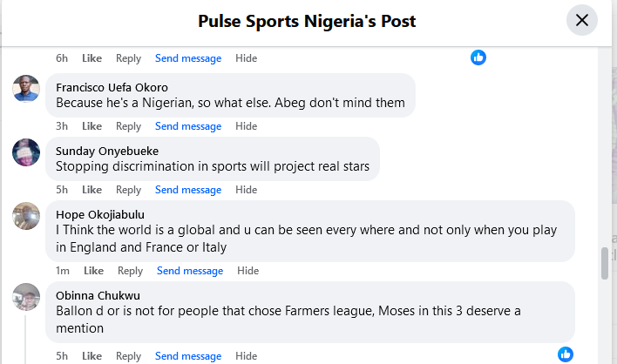
Task: Like Francisco Uefa Okoro's comment
Action: (x=92, y=126)
